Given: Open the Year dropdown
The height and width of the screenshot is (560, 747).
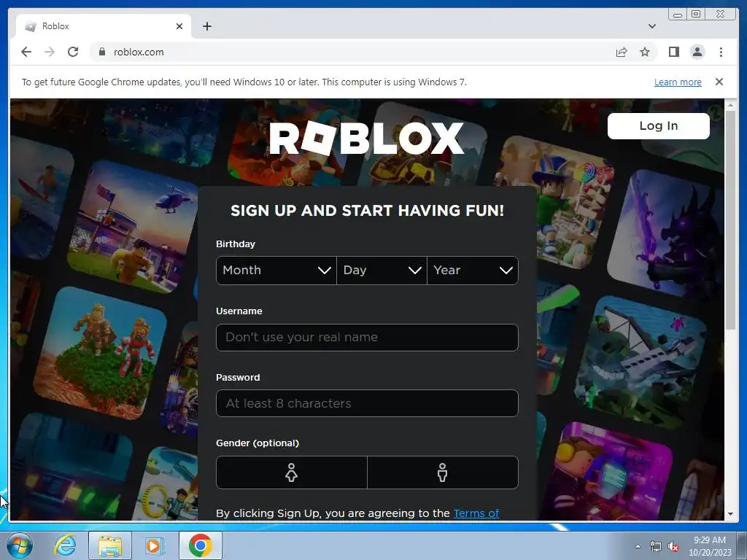Looking at the screenshot, I should [x=473, y=271].
